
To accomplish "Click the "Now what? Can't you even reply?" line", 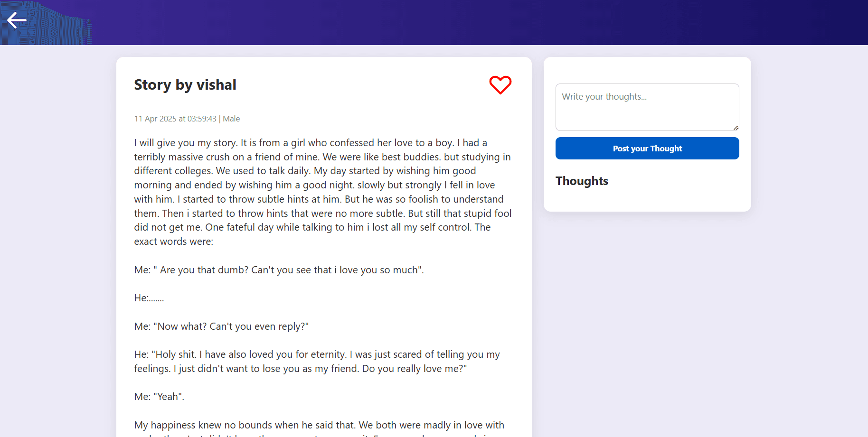I will coord(221,326).
